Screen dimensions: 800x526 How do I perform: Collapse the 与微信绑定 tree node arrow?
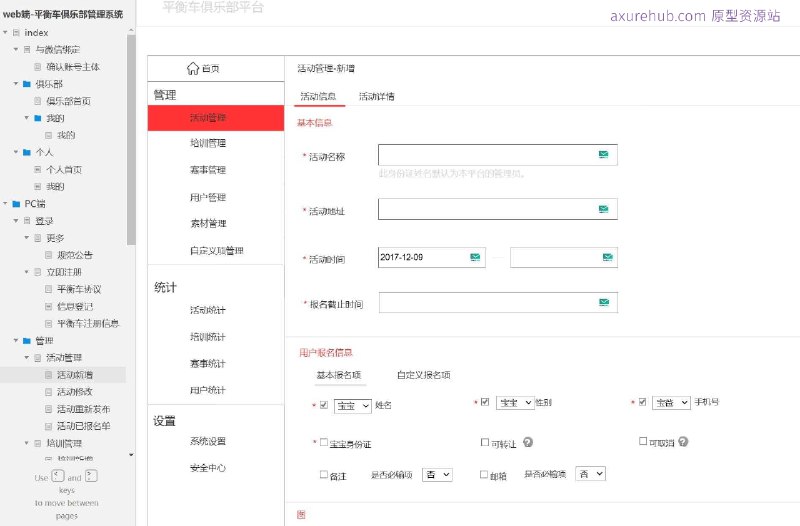tap(16, 49)
